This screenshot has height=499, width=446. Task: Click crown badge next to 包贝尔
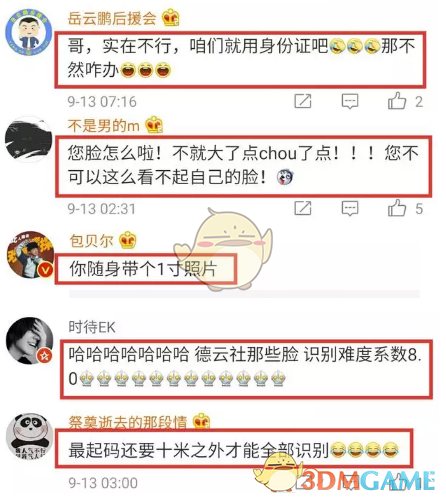click(128, 240)
